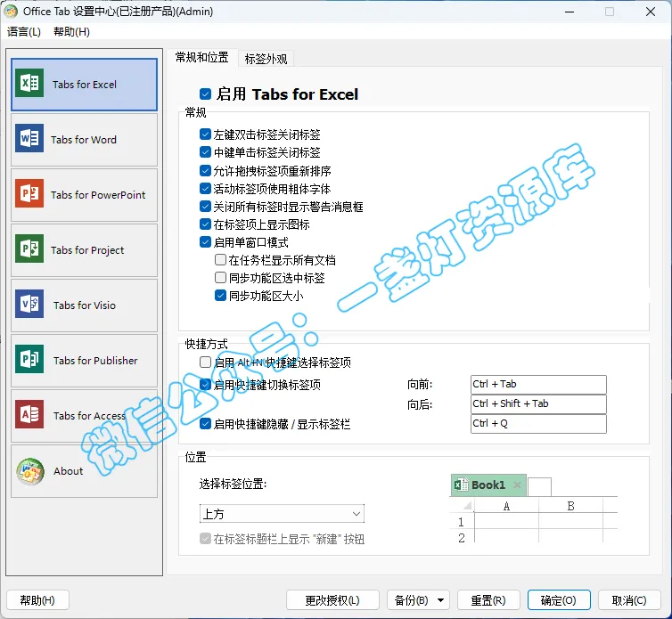Select the Access icon in sidebar

(29, 415)
